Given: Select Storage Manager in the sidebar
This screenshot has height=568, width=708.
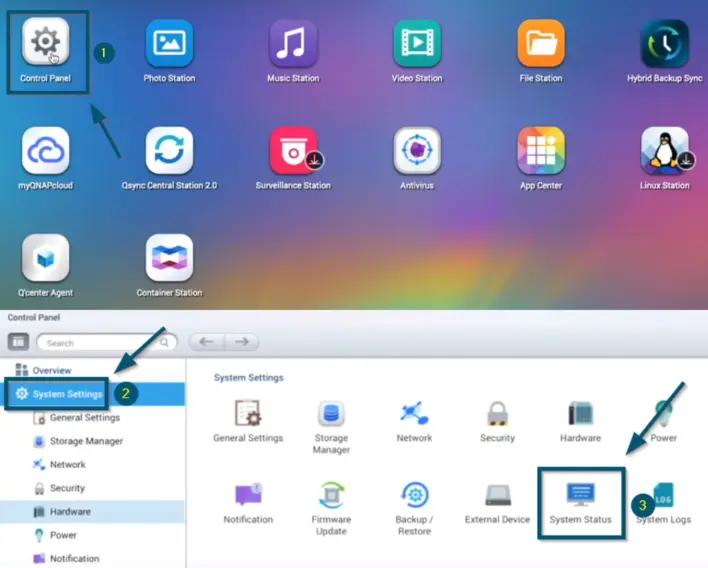Looking at the screenshot, I should pos(93,441).
